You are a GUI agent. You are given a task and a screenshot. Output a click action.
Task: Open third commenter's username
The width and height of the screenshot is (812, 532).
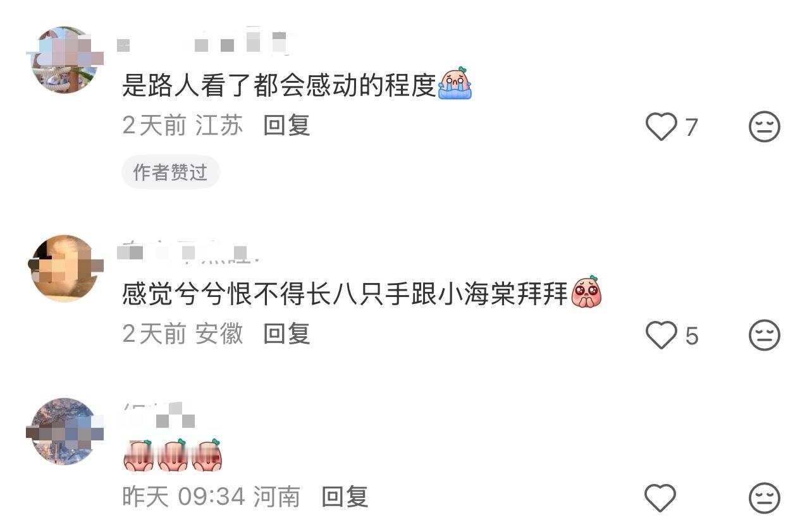pos(157,415)
